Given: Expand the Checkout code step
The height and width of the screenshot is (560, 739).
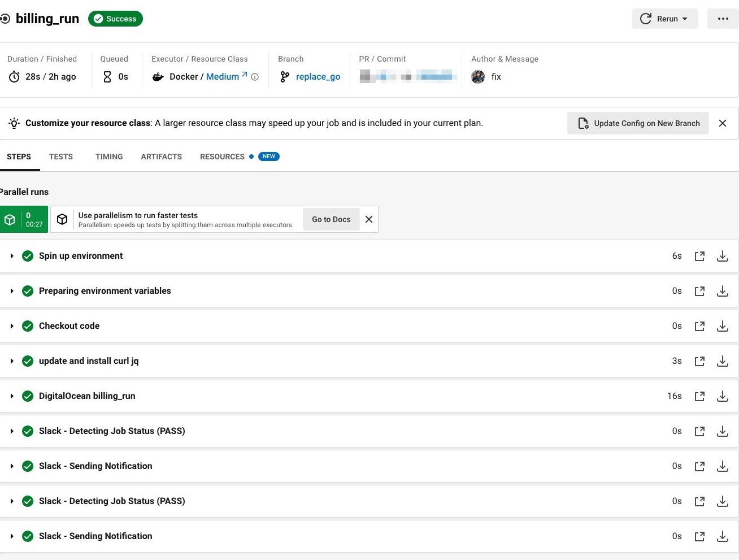Looking at the screenshot, I should (x=12, y=326).
